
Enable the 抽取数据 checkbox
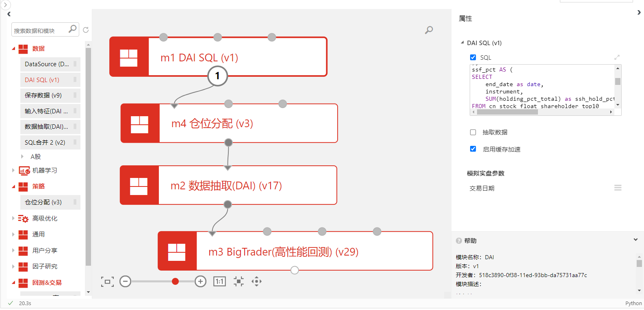[x=473, y=132]
